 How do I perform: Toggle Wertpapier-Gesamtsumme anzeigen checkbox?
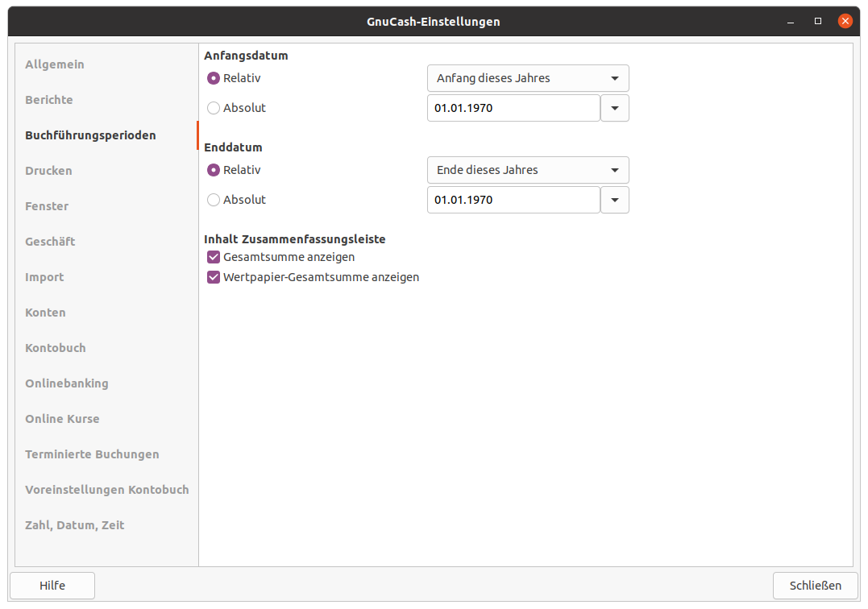tap(214, 277)
